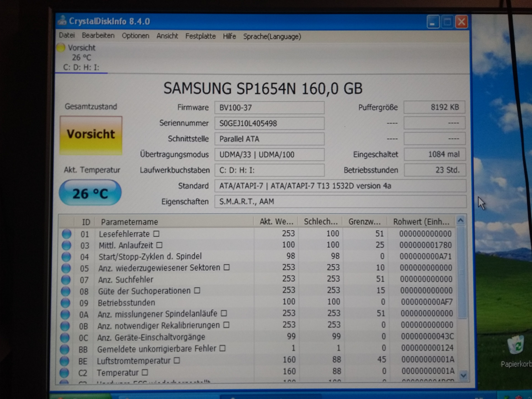Click the blue status orb for Lesefehlerrate

(66, 234)
